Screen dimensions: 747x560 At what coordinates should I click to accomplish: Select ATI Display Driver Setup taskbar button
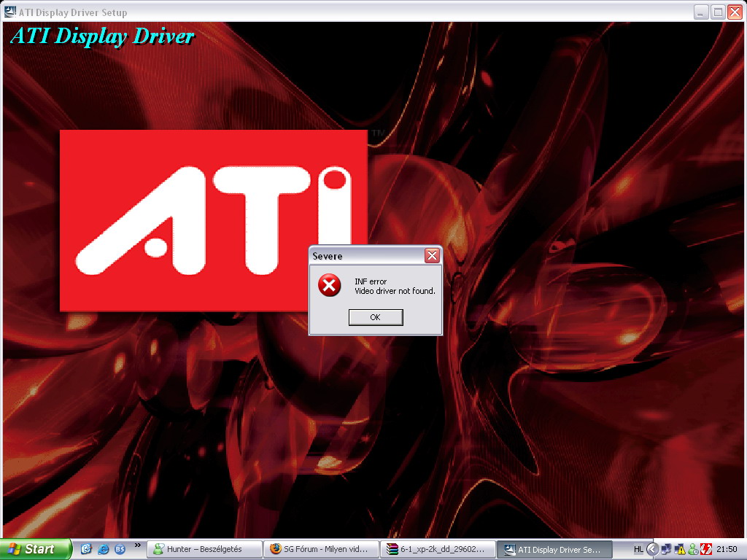[553, 549]
